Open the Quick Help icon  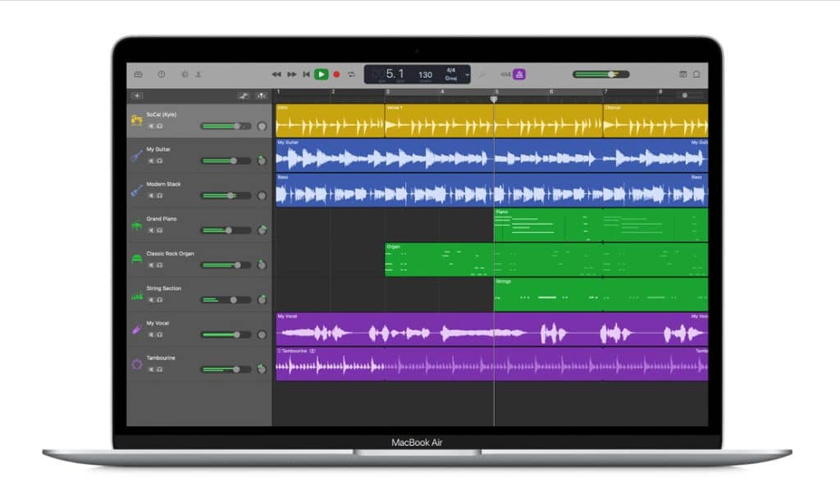tap(162, 75)
